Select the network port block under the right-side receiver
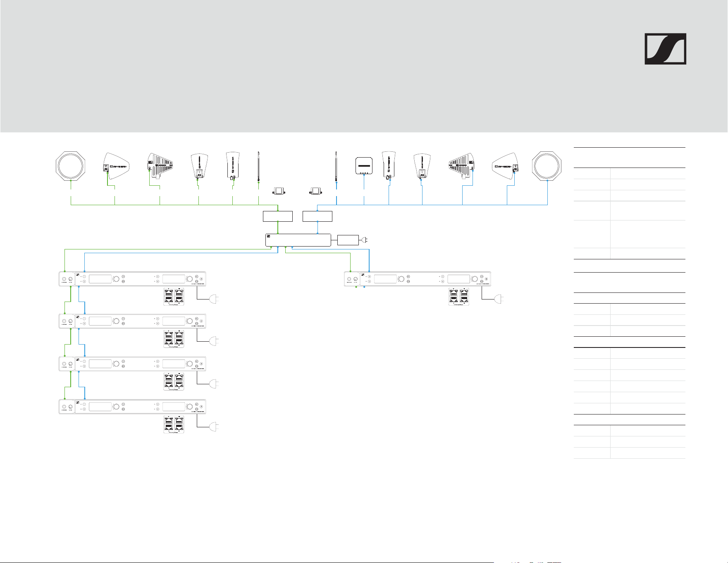This screenshot has height=563, width=728. tap(459, 297)
